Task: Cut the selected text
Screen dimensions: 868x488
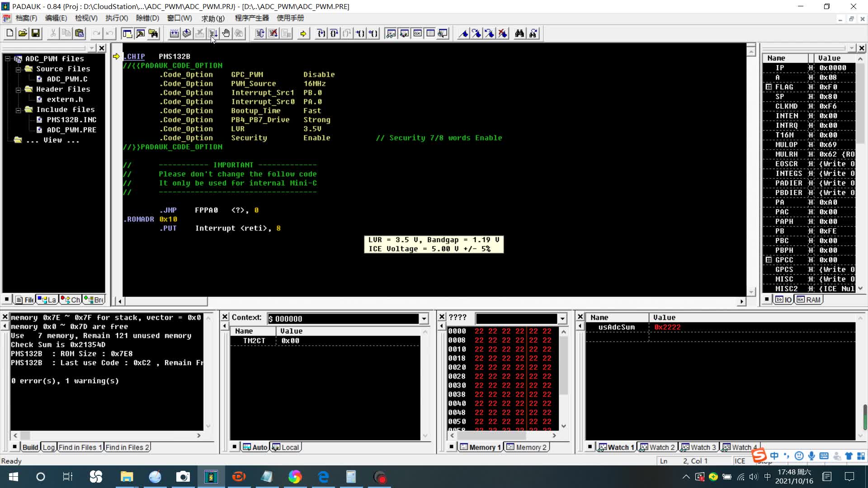Action: [x=53, y=33]
